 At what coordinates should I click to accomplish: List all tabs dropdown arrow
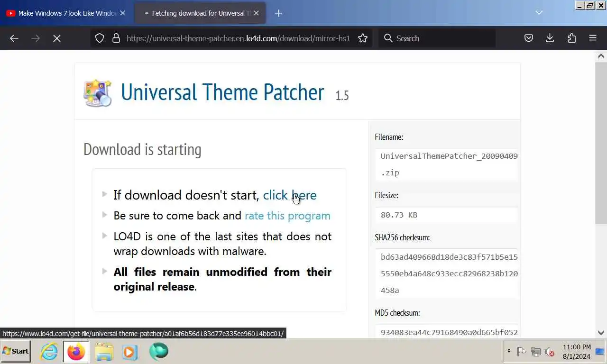(x=539, y=13)
